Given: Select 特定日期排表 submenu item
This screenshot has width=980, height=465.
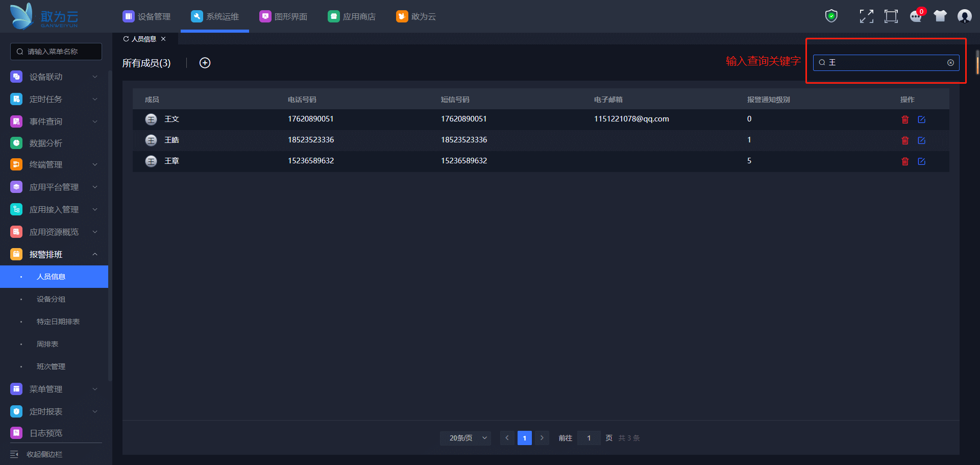Looking at the screenshot, I should tap(54, 322).
